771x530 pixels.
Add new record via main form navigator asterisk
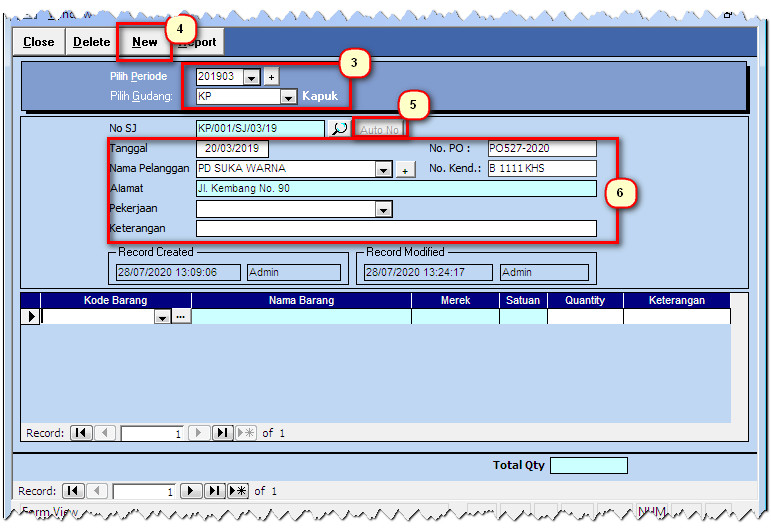click(x=237, y=491)
